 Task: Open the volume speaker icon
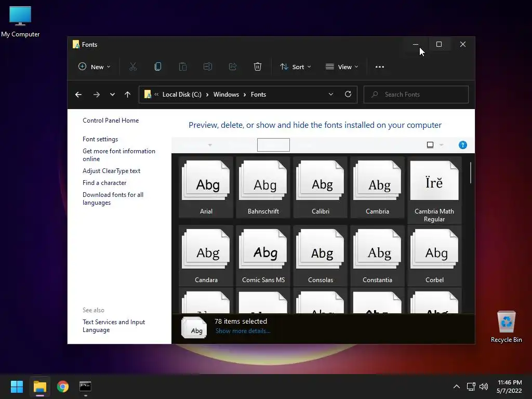[484, 387]
